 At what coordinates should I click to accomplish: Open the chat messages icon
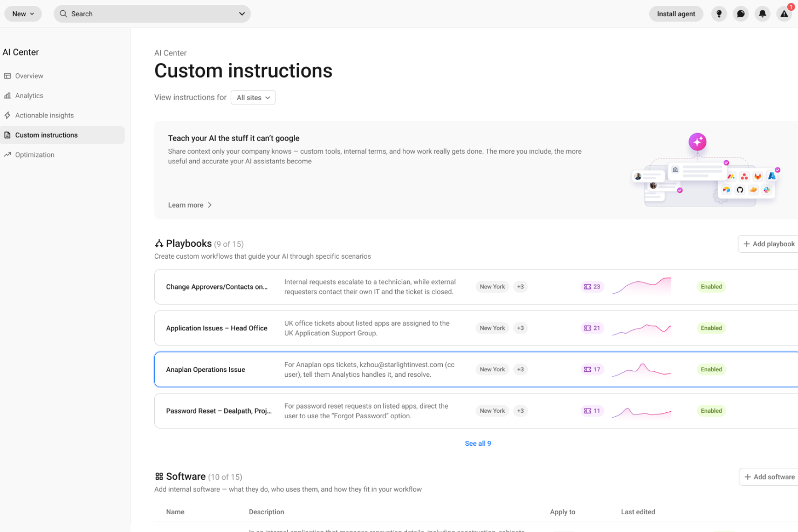point(740,13)
